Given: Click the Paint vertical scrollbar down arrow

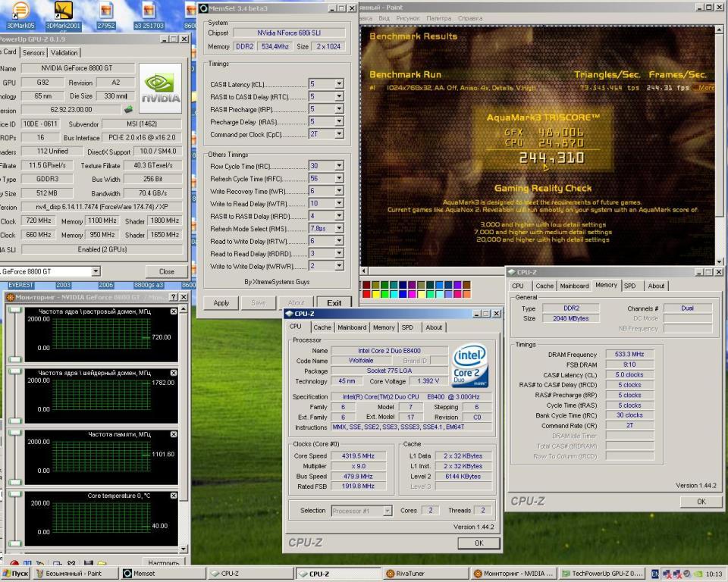Looking at the screenshot, I should click(x=719, y=262).
